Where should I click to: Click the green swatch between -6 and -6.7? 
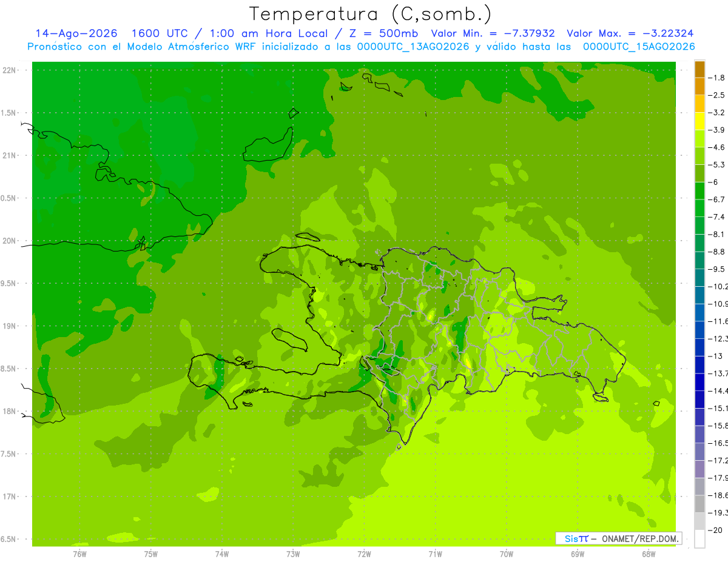tap(699, 191)
